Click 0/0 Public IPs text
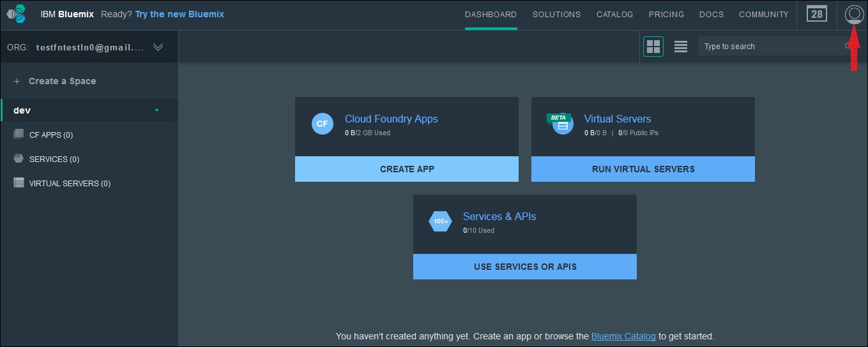The width and height of the screenshot is (868, 347). point(638,133)
